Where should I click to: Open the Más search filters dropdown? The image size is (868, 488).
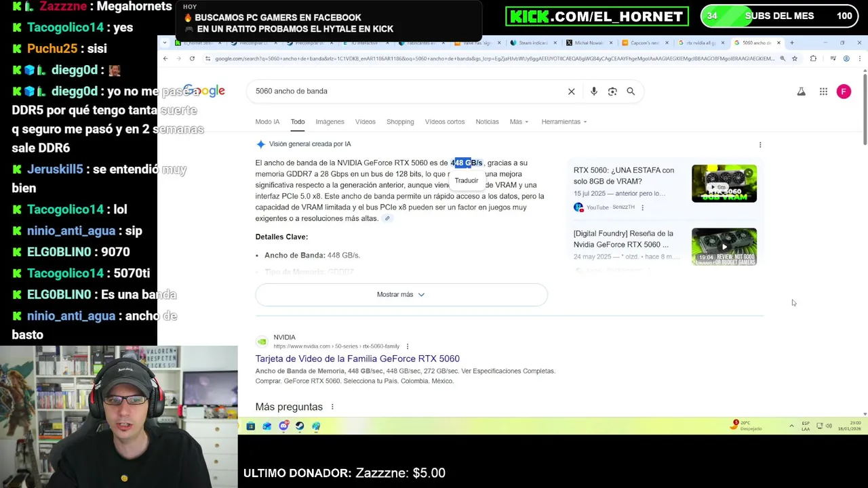[x=519, y=122]
